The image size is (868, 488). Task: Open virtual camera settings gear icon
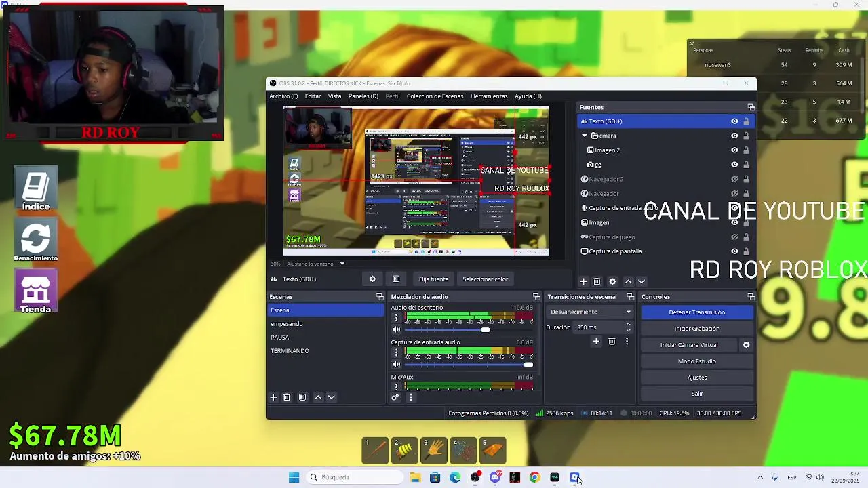pos(746,345)
